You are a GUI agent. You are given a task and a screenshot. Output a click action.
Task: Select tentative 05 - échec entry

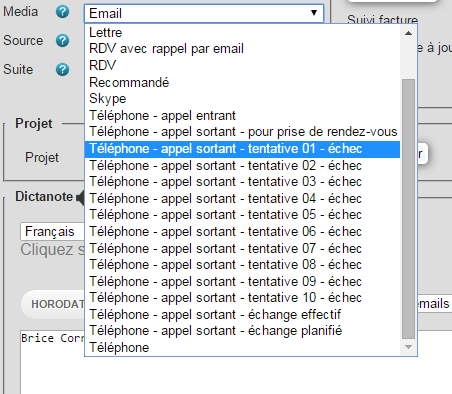point(242,215)
